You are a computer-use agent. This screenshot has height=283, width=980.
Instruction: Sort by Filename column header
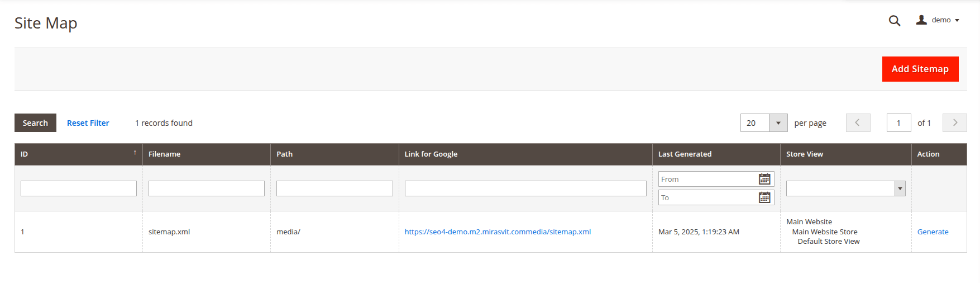[x=206, y=154]
